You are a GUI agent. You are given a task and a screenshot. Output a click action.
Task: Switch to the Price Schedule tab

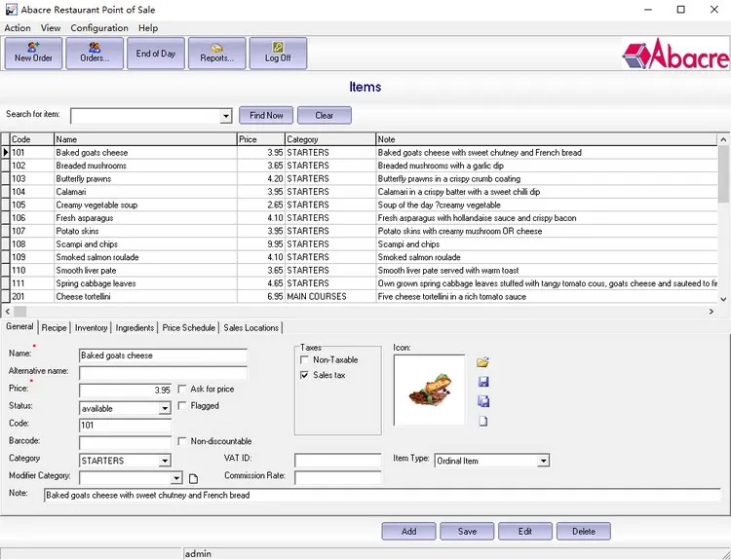pyautogui.click(x=188, y=327)
